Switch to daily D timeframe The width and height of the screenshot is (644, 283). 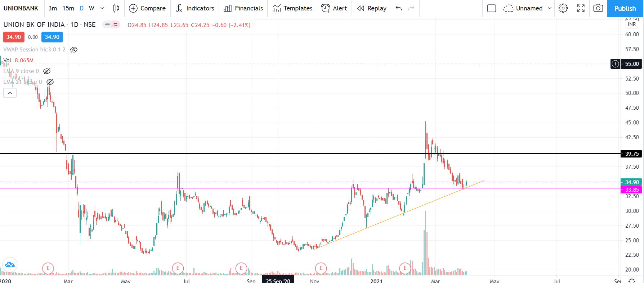tap(81, 8)
